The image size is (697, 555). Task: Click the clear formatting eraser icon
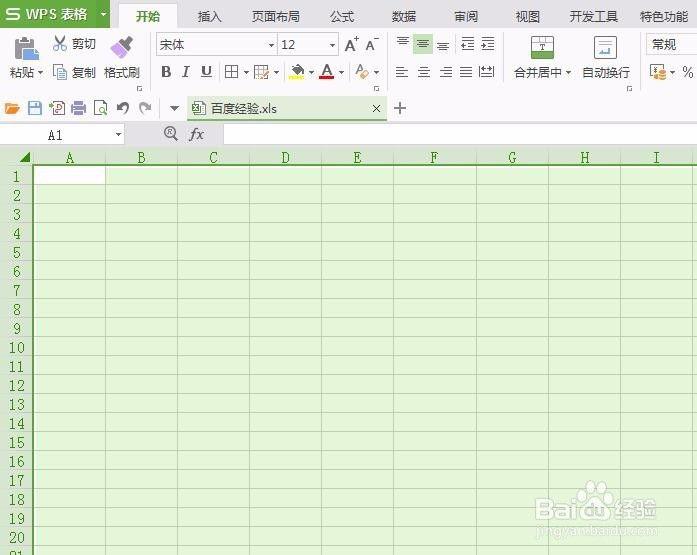[x=362, y=72]
